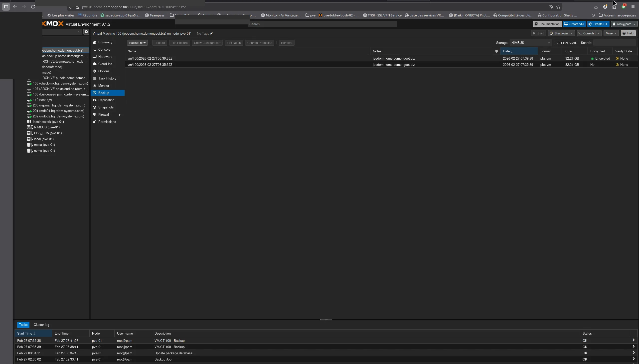
Task: Switch to the Cluster log tab
Action: (x=41, y=325)
